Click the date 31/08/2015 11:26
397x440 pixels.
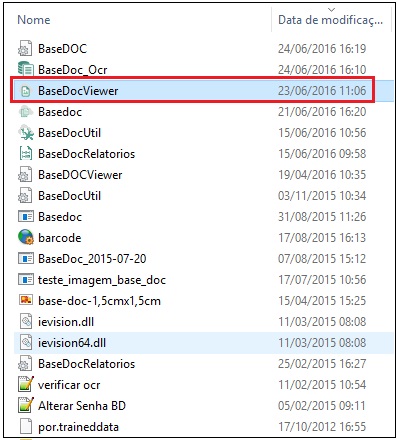[322, 217]
